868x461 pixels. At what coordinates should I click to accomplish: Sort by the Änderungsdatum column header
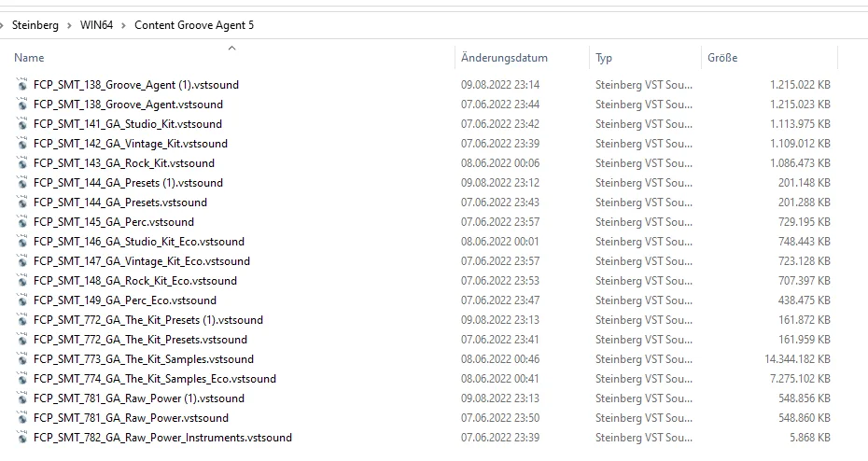pos(504,58)
